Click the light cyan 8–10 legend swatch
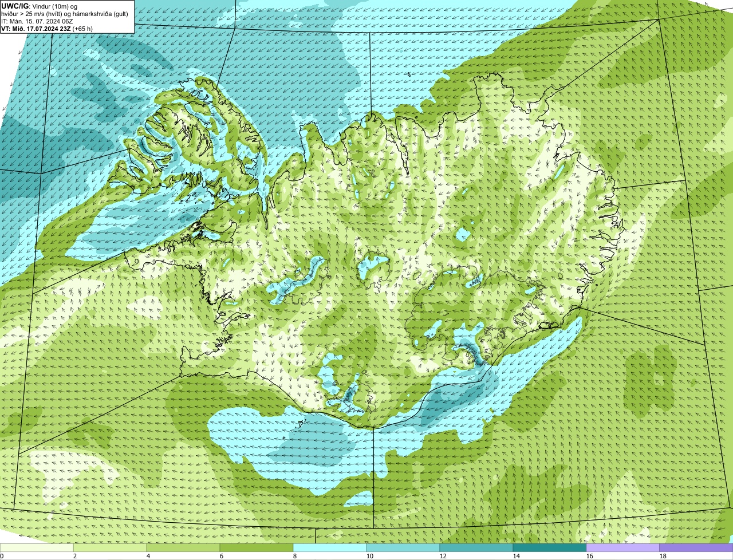This screenshot has height=560, width=733. pos(330,548)
